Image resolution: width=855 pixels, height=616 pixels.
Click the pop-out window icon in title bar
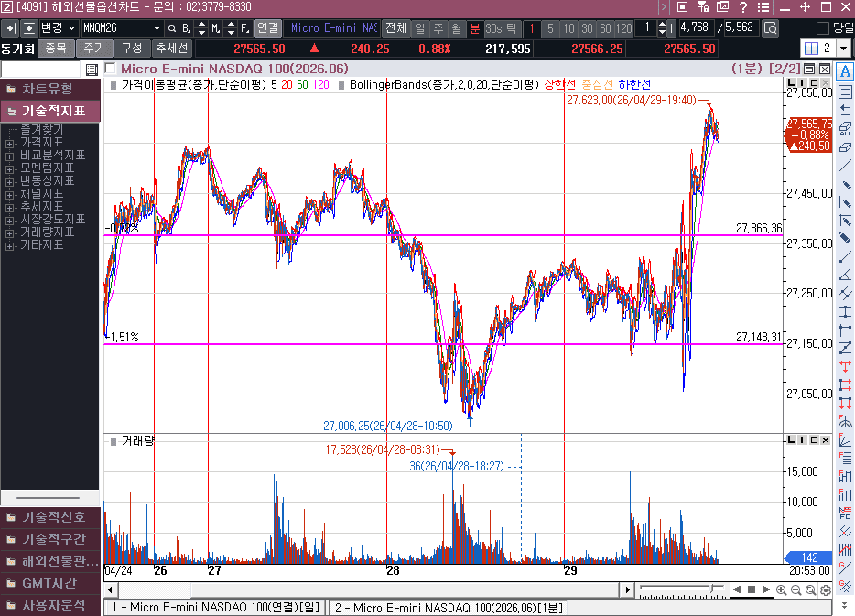click(722, 7)
